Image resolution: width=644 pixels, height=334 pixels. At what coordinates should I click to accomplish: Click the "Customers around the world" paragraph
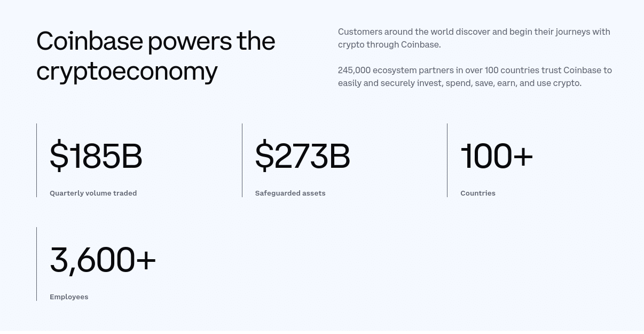pyautogui.click(x=474, y=38)
